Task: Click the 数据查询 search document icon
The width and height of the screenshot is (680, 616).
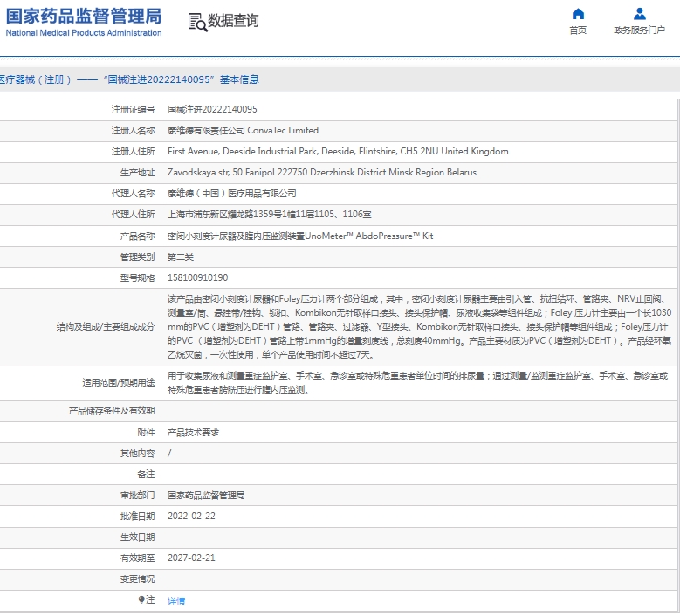Action: [197, 22]
